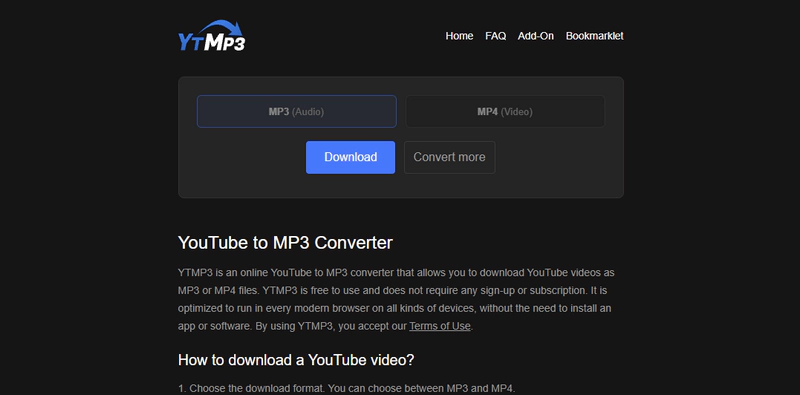Click the blue Download button
The height and width of the screenshot is (395, 800).
point(351,157)
